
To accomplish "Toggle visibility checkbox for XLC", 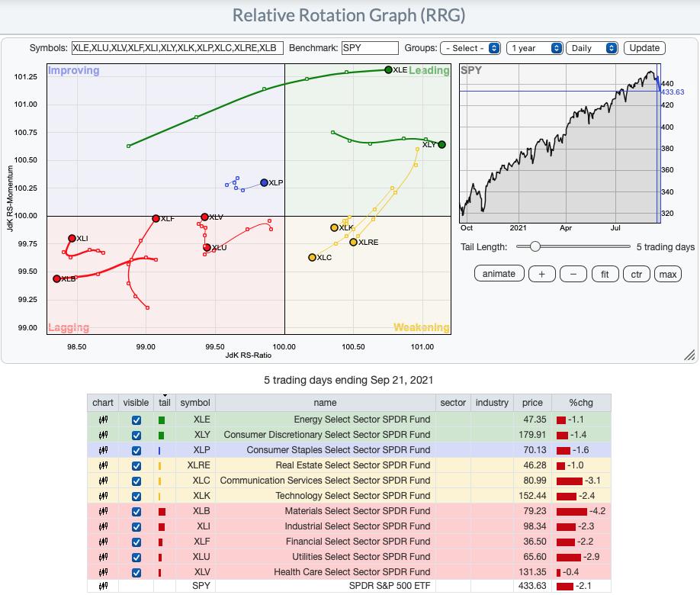I will (136, 481).
